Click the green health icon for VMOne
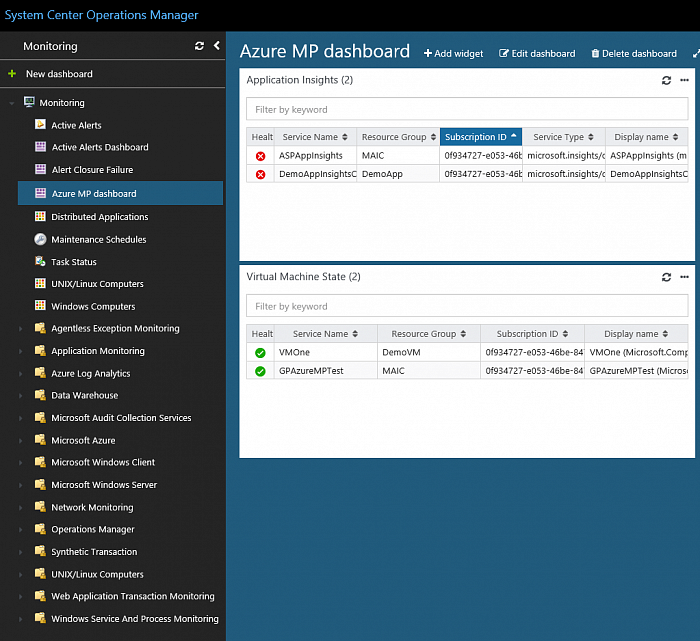 [261, 352]
